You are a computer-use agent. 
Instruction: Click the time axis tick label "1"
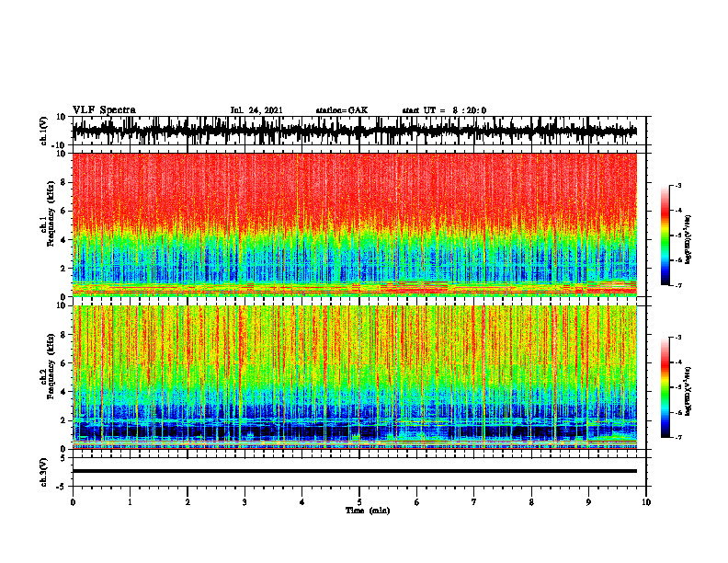(x=130, y=502)
